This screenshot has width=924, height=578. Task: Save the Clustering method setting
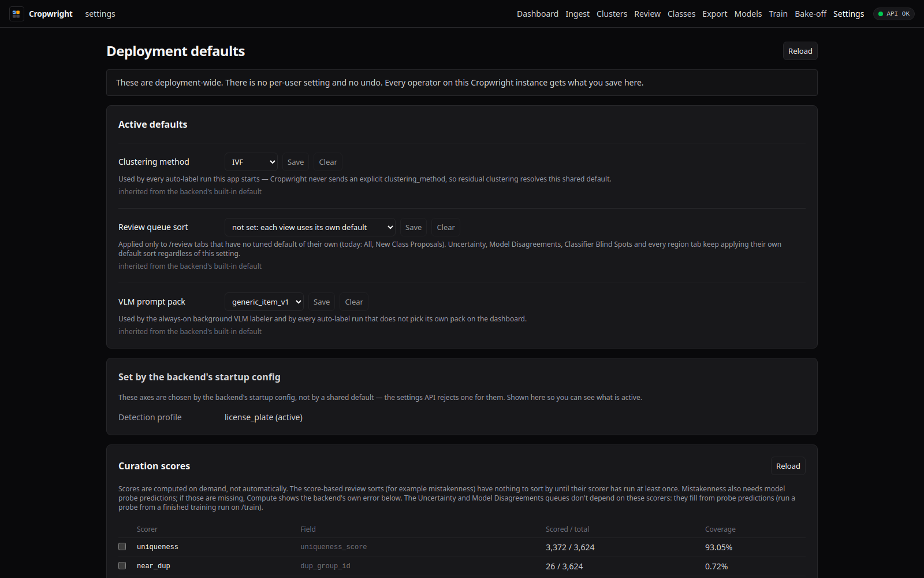pyautogui.click(x=296, y=162)
